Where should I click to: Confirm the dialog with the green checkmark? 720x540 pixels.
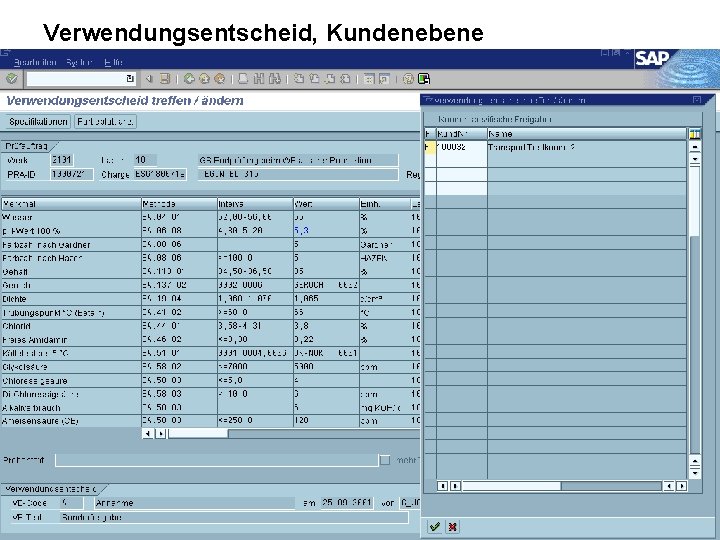coord(434,527)
